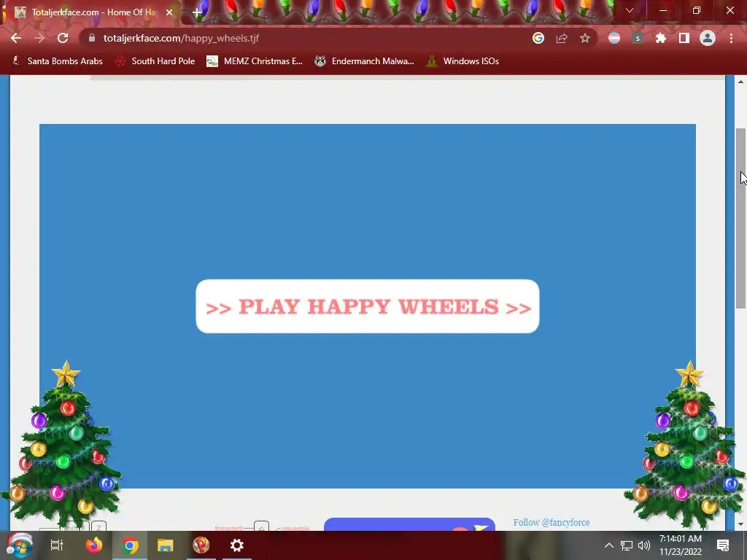Image resolution: width=747 pixels, height=560 pixels.
Task: Open the Chrome three-dot menu
Action: 731,38
